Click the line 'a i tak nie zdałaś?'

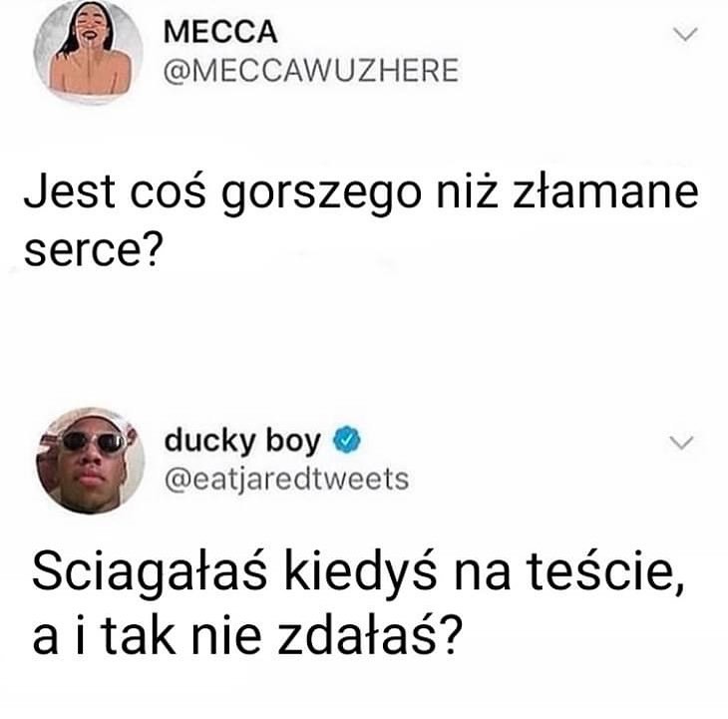[x=247, y=635]
